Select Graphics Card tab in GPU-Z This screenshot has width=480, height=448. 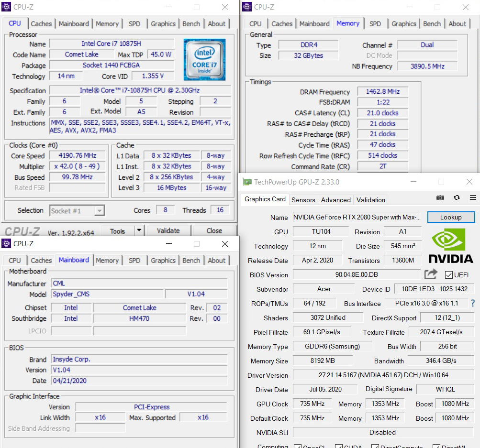pos(265,199)
